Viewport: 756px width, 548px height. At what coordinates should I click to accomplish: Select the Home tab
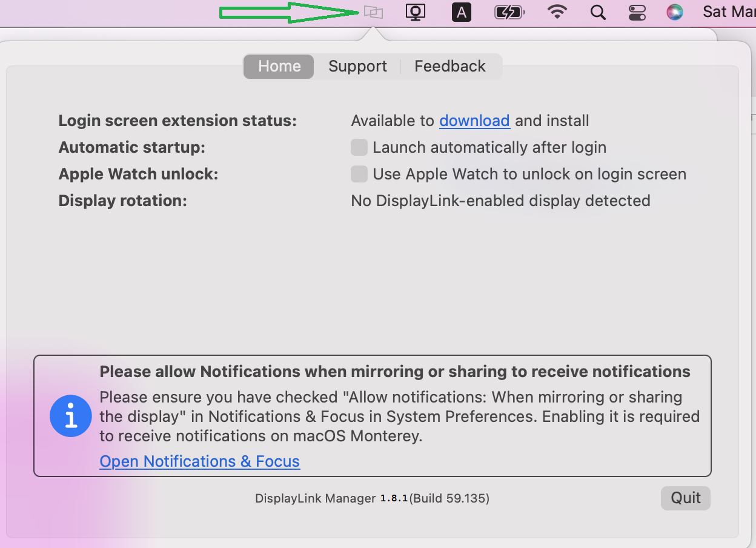[278, 66]
